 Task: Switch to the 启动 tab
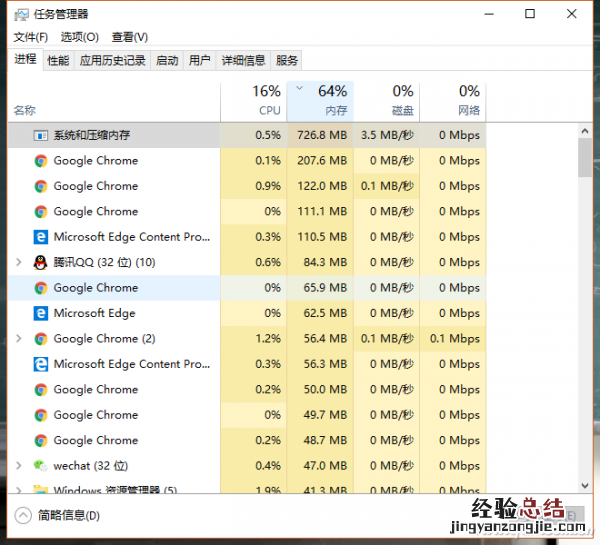click(x=167, y=61)
